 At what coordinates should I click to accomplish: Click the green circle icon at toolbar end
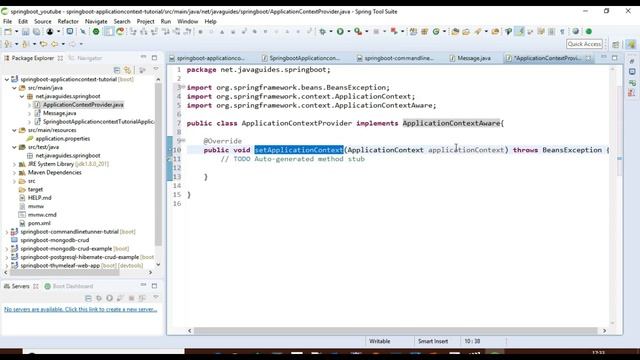tap(589, 31)
